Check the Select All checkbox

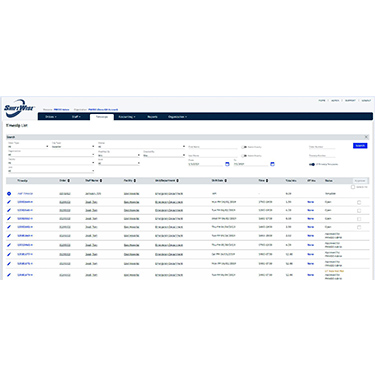353,187
